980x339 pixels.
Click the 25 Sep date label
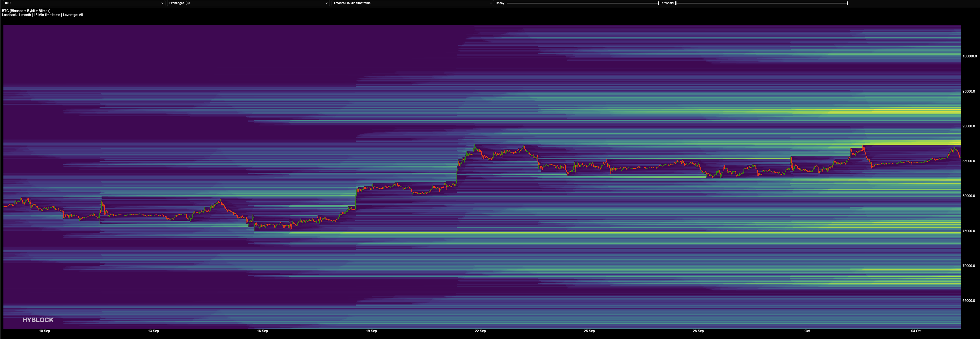coord(589,331)
